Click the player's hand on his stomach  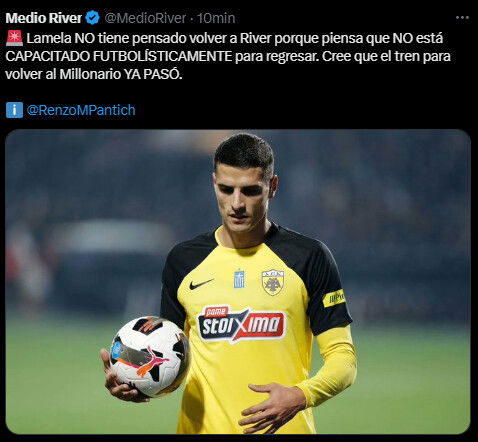coord(273,407)
